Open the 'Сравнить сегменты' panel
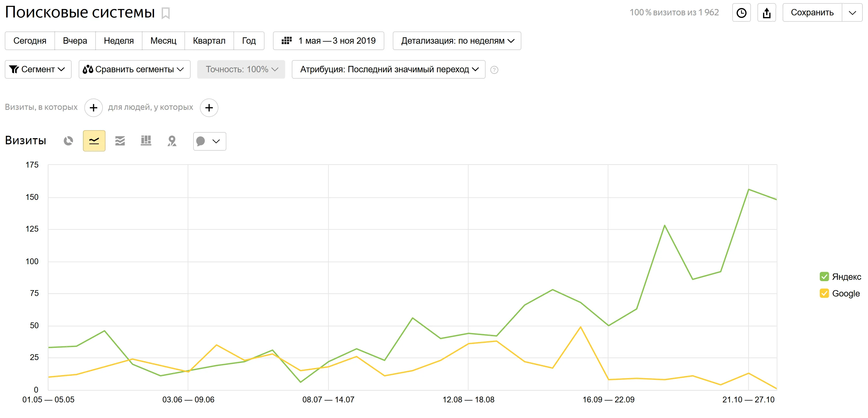This screenshot has width=868, height=418. point(134,70)
